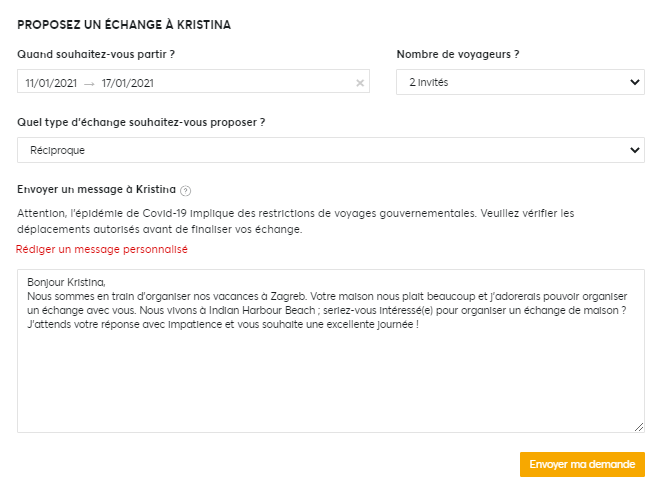Send request with "Envoyer ma demande"

click(x=582, y=464)
